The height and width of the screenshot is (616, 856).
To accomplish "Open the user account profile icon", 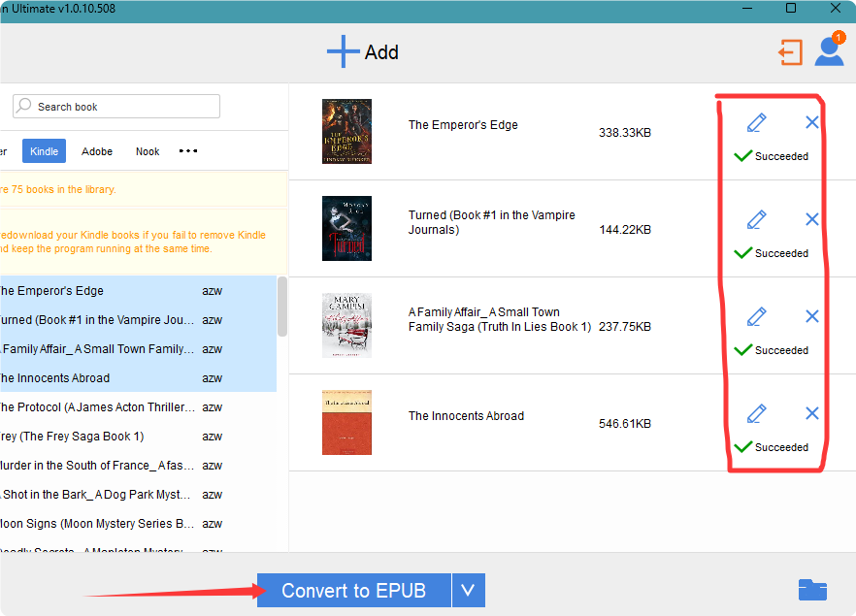I will 830,52.
